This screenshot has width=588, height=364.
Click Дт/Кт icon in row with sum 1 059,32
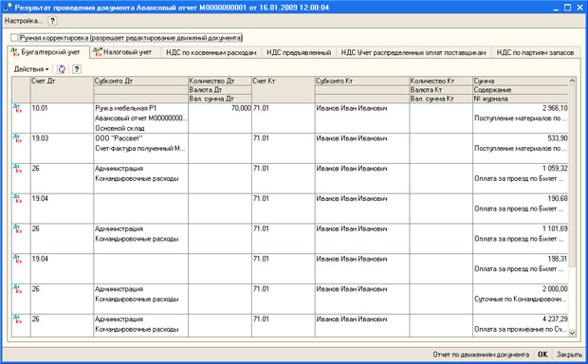pyautogui.click(x=17, y=169)
